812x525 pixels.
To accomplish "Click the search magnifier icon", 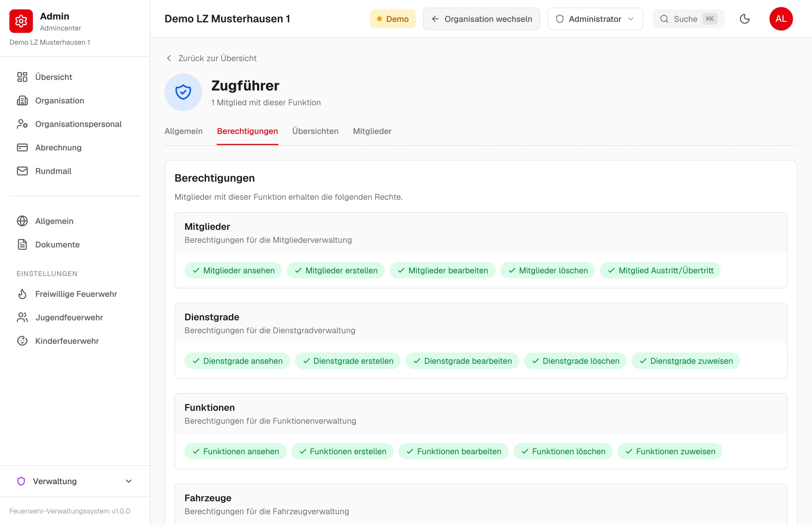I will (x=664, y=19).
